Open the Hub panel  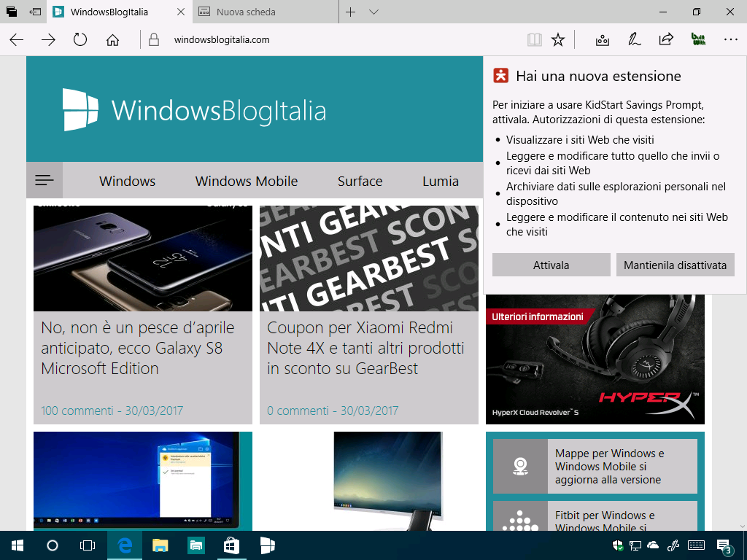(603, 39)
